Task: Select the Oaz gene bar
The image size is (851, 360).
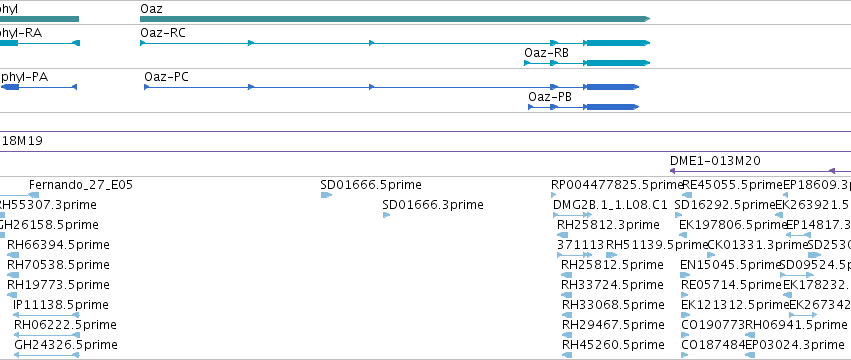Action: 395,19
